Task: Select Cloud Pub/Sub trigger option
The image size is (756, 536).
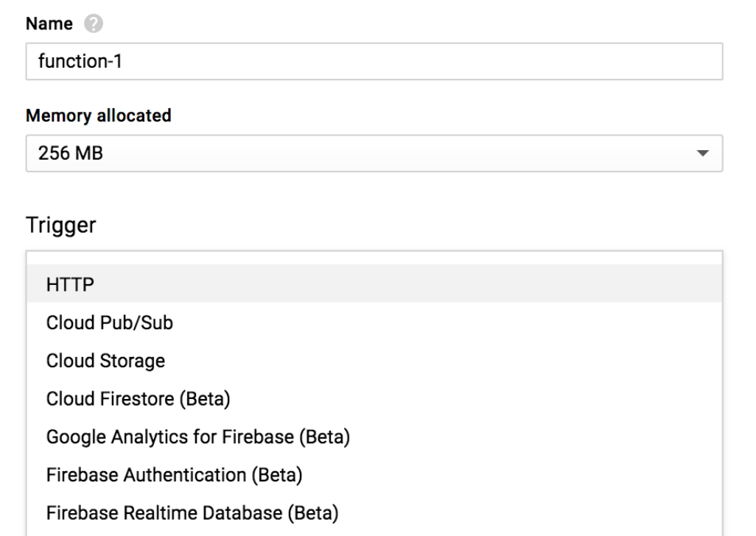Action: (374, 322)
